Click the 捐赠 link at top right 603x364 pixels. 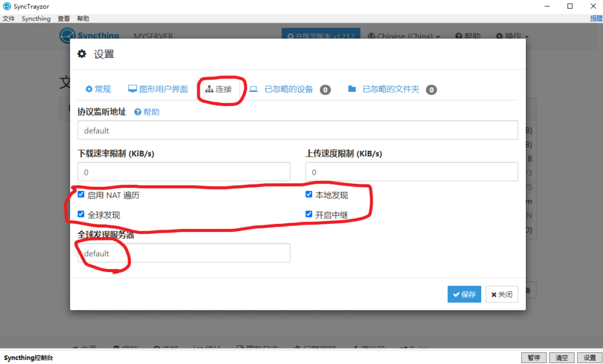[x=596, y=18]
